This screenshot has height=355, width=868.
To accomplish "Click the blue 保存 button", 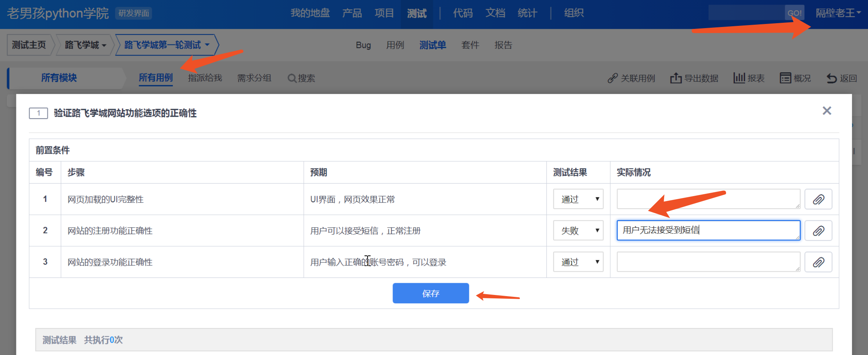I will (431, 293).
